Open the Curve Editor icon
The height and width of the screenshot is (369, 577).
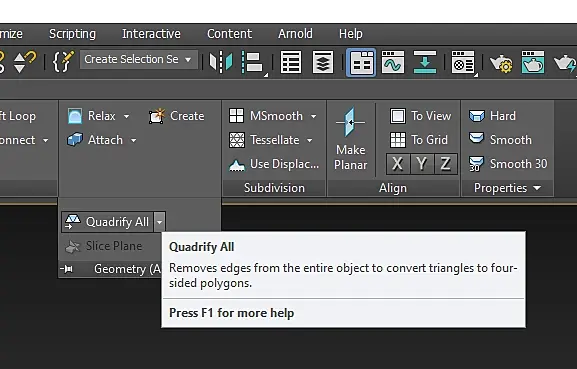(393, 62)
